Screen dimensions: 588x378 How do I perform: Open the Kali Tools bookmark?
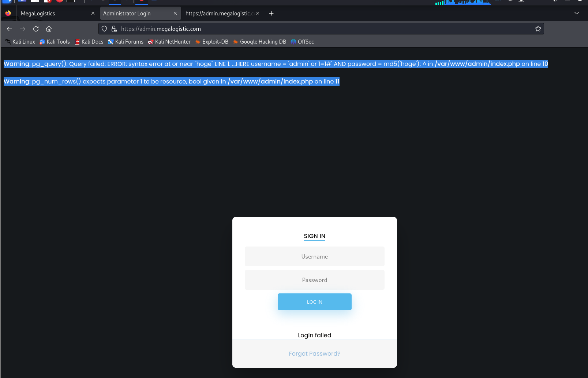[55, 42]
